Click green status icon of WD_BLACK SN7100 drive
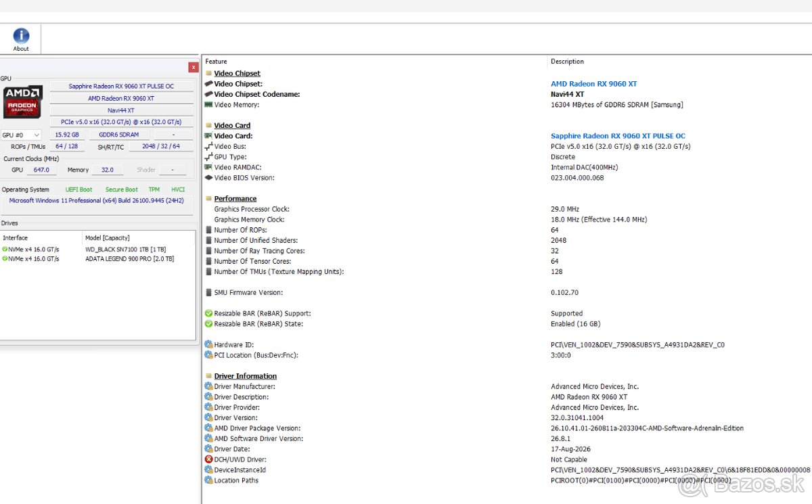This screenshot has height=504, width=812. point(5,249)
